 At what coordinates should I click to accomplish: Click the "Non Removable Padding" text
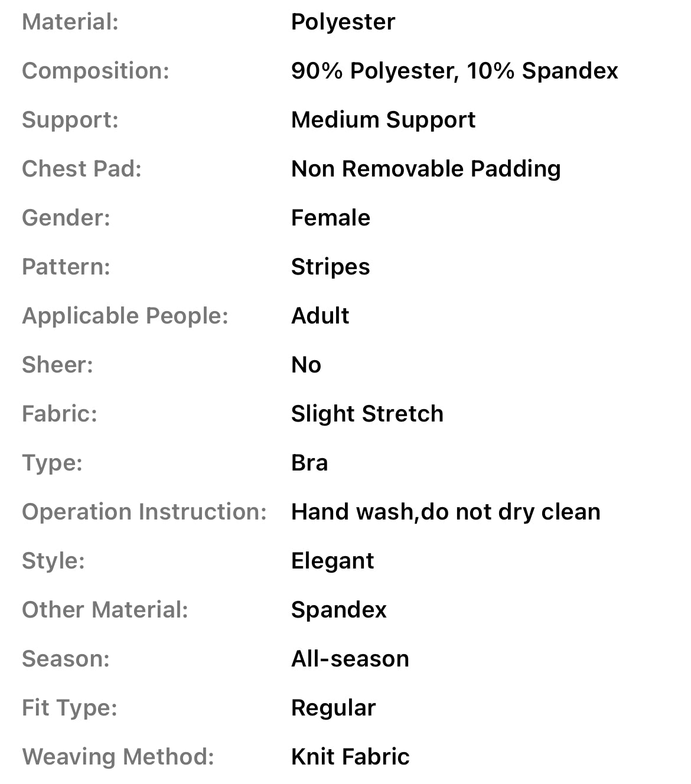[425, 169]
